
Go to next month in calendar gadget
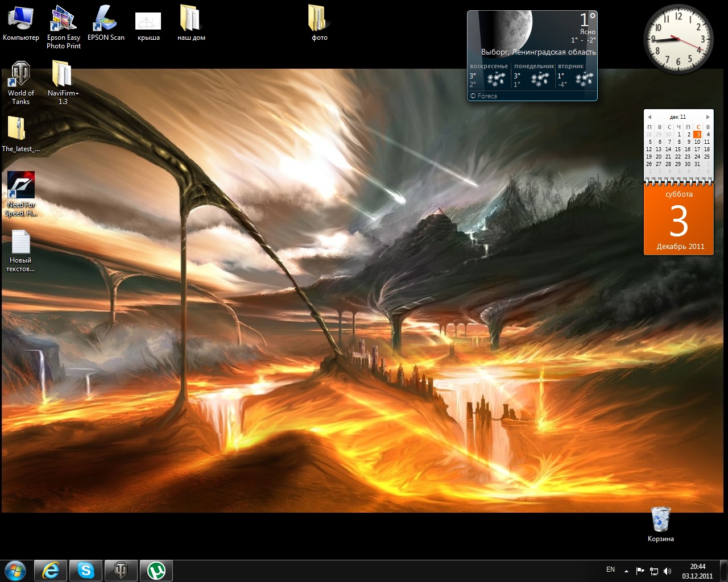pos(708,117)
